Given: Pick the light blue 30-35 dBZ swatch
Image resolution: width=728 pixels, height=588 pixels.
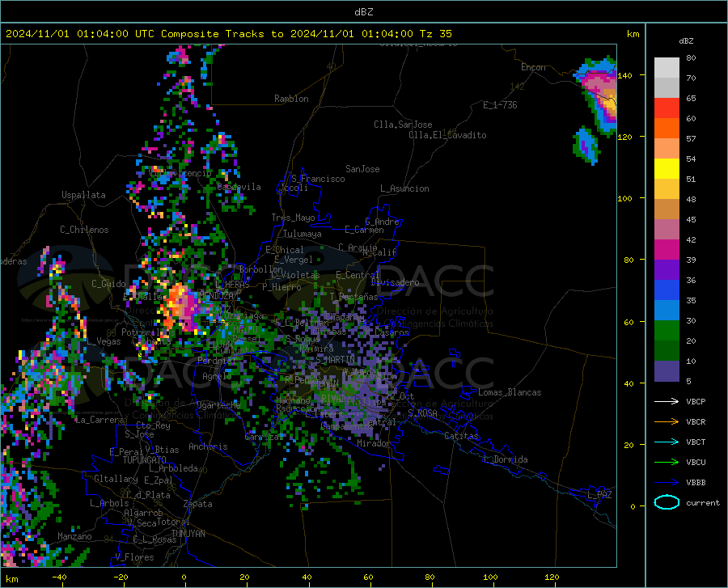Looking at the screenshot, I should click(x=667, y=311).
